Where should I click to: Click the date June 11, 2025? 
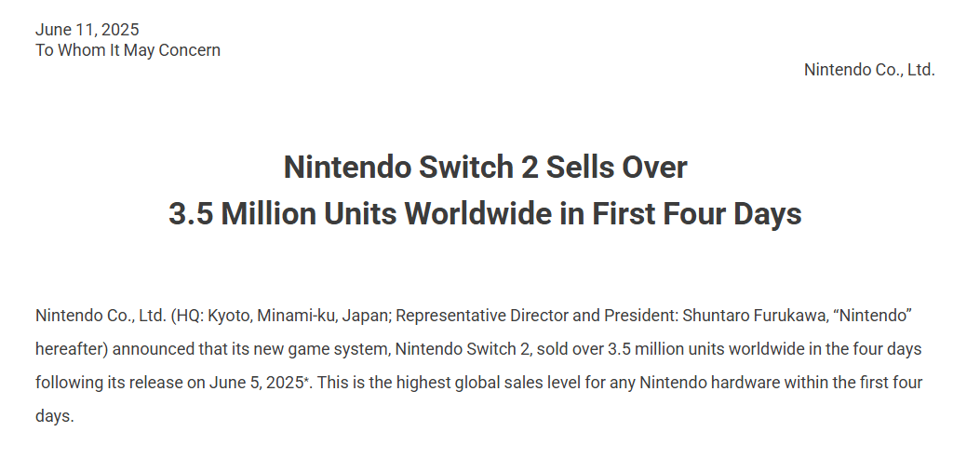[87, 30]
